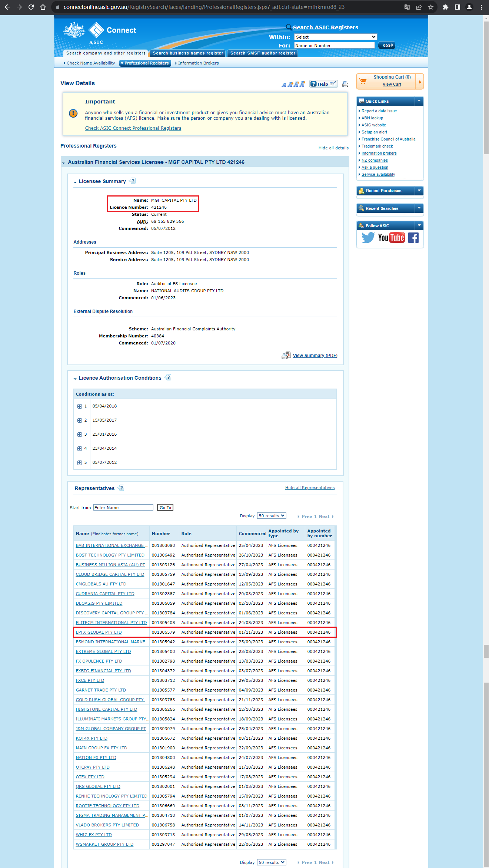Click top Next page link
Image resolution: width=489 pixels, height=868 pixels.
[x=326, y=516]
